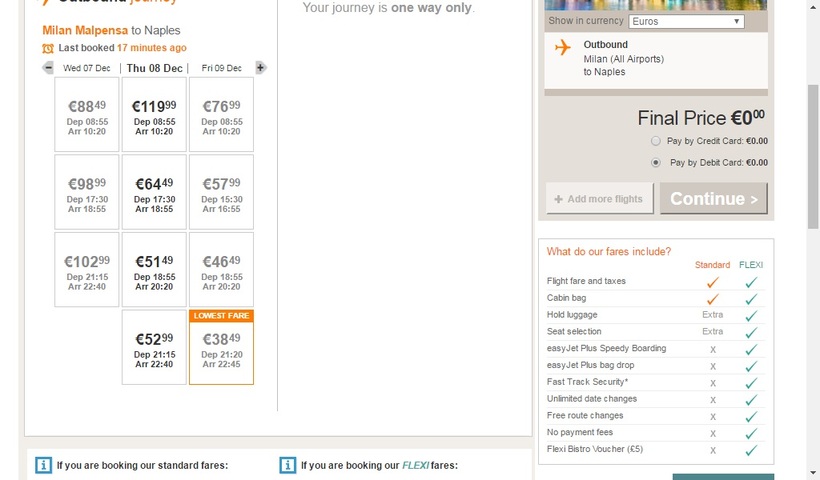This screenshot has height=480, width=820.
Task: Switch to Wed 07 Dec date column
Action: point(87,68)
